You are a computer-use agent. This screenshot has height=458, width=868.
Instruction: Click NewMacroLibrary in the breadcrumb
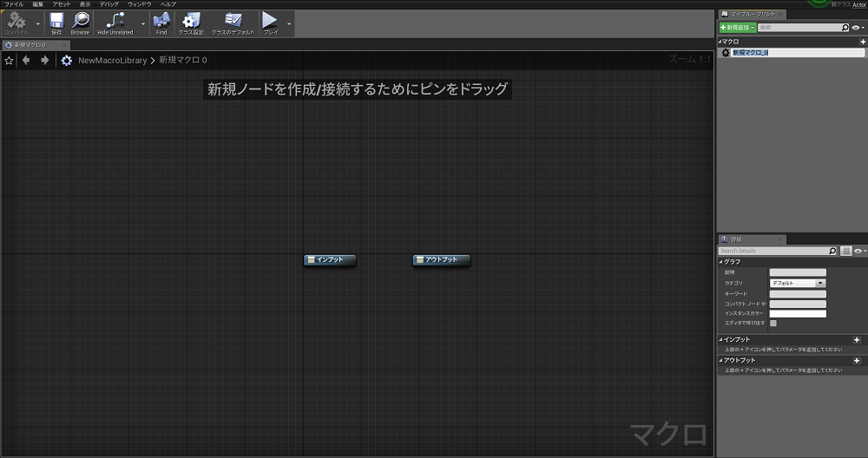[x=112, y=61]
